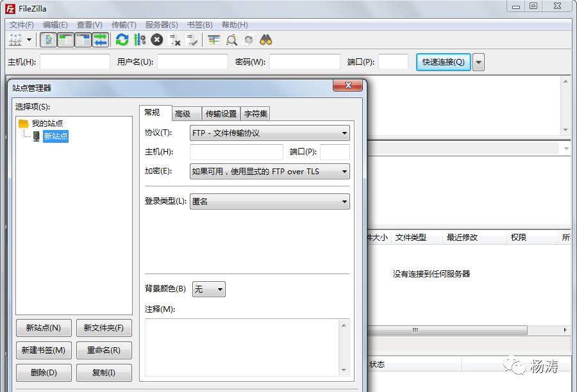The image size is (577, 392).
Task: Open the 登录类型(L) dropdown
Action: [270, 202]
